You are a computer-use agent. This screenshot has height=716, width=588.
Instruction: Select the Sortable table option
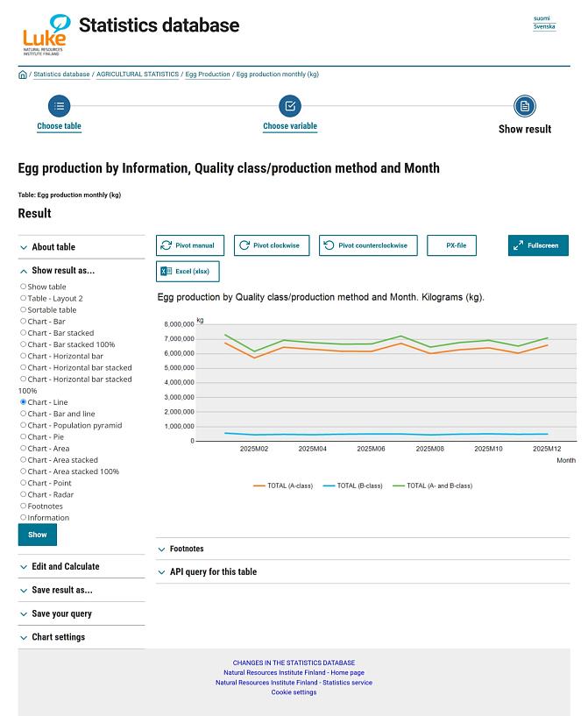(23, 309)
